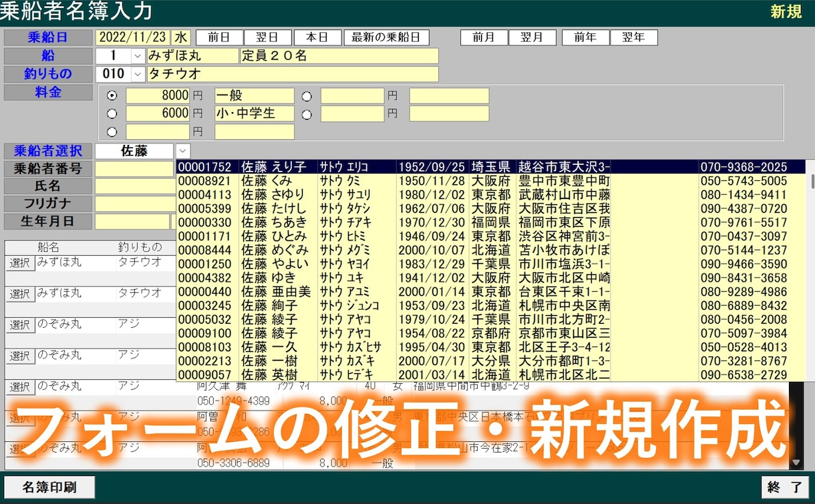Open the 船 number dropdown
The height and width of the screenshot is (504, 815).
[138, 56]
